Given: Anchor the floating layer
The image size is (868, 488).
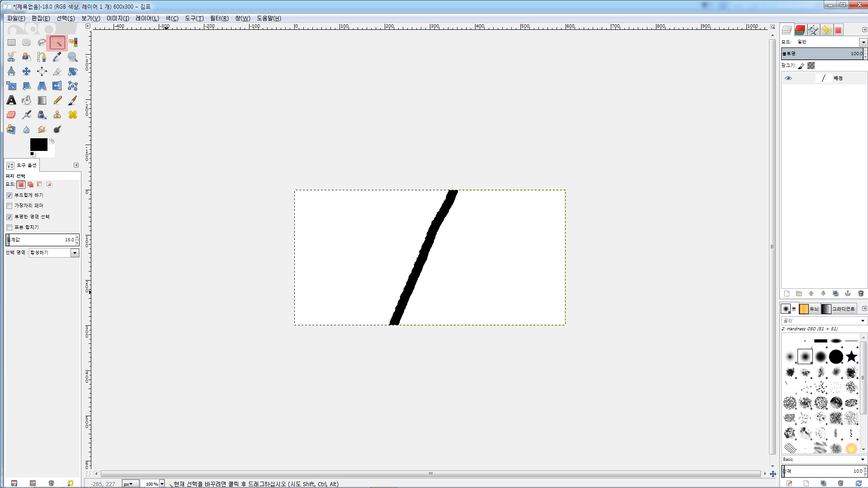Looking at the screenshot, I should pos(848,294).
